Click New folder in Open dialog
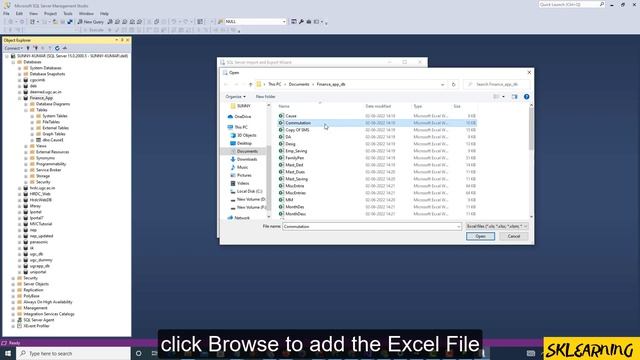The width and height of the screenshot is (640, 360). point(265,97)
